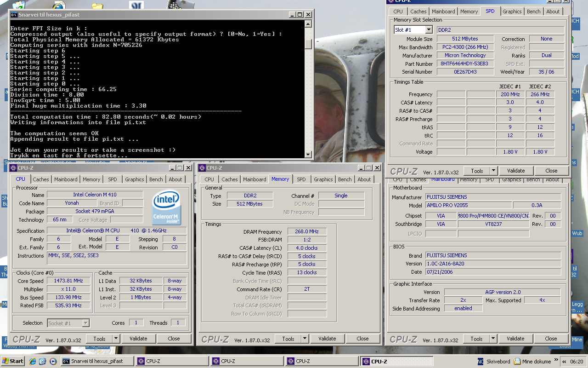Switch to Mainboard tab in CPU-tab window
588x368 pixels.
point(66,179)
